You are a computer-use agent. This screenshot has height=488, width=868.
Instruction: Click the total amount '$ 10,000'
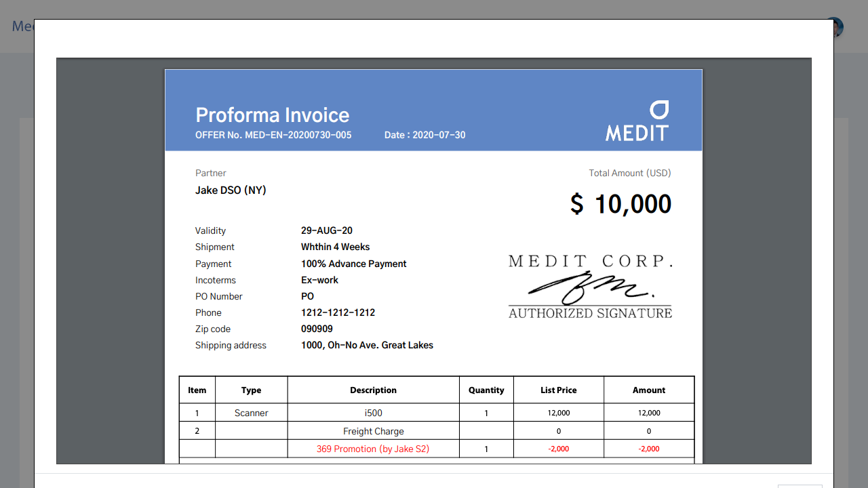[620, 203]
